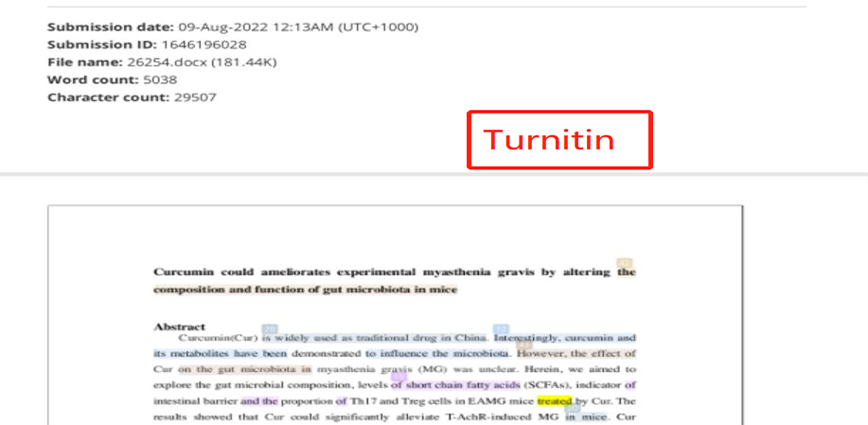Click the character count value 29507

click(x=195, y=97)
